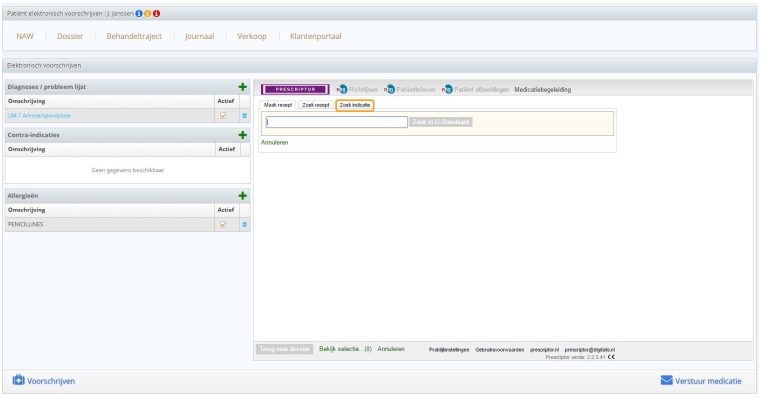Click the Voorschrijven label text
The height and width of the screenshot is (398, 762).
click(51, 381)
